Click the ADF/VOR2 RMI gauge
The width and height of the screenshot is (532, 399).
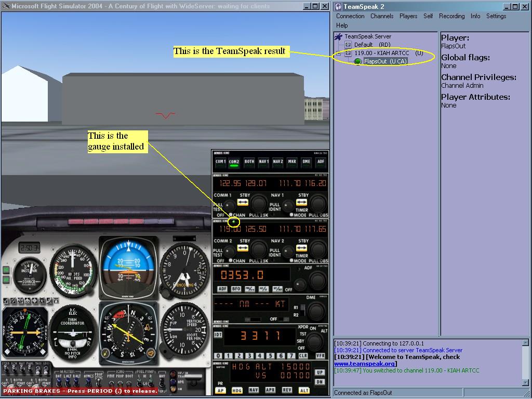(x=25, y=333)
